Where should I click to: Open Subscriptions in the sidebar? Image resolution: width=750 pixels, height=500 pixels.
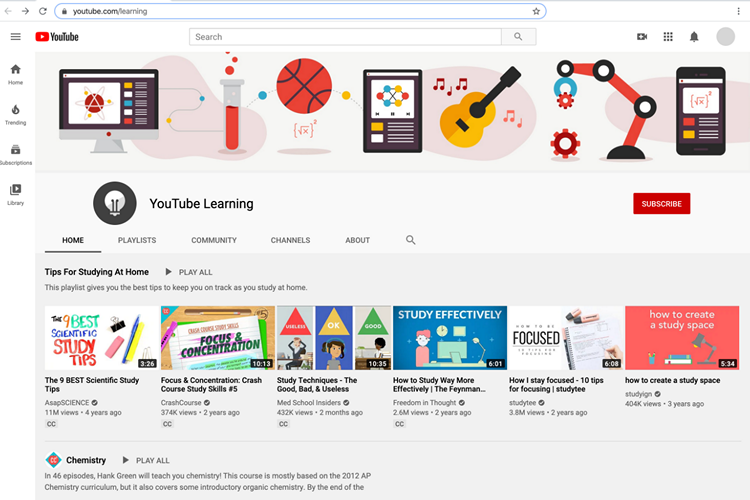pyautogui.click(x=15, y=154)
